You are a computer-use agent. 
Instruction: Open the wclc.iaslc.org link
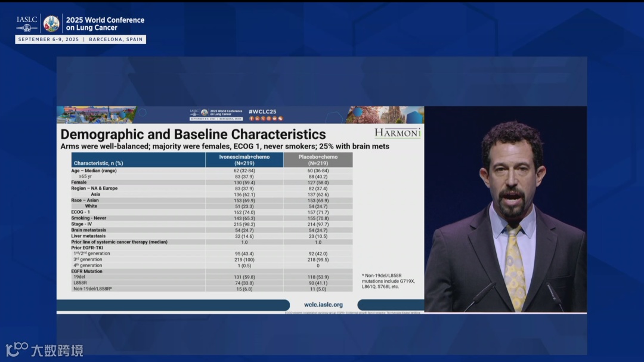pyautogui.click(x=323, y=305)
